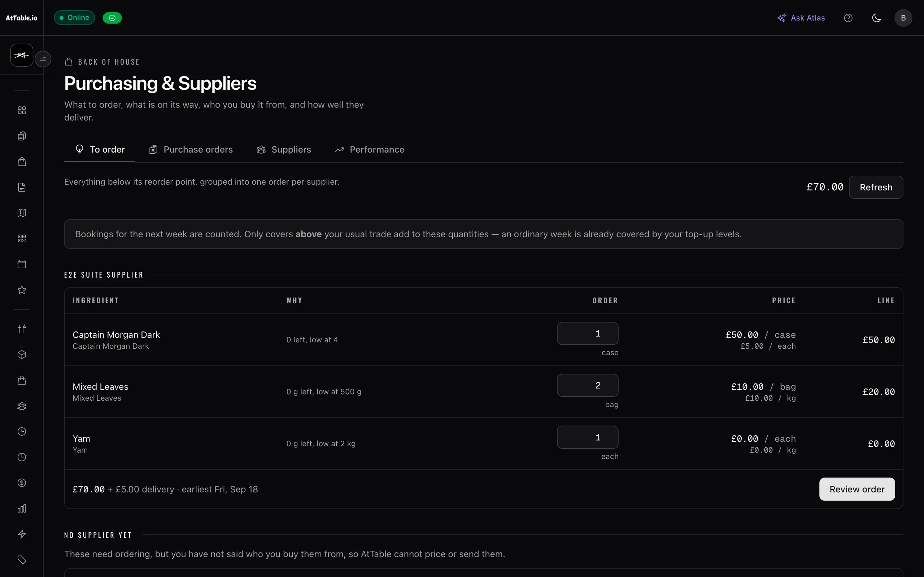Open help question mark icon
924x577 pixels.
[x=848, y=18]
